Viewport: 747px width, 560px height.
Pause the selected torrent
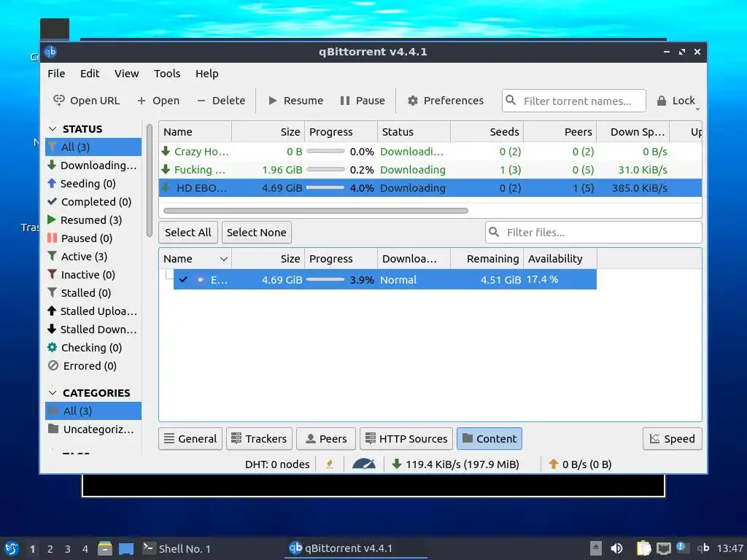363,101
